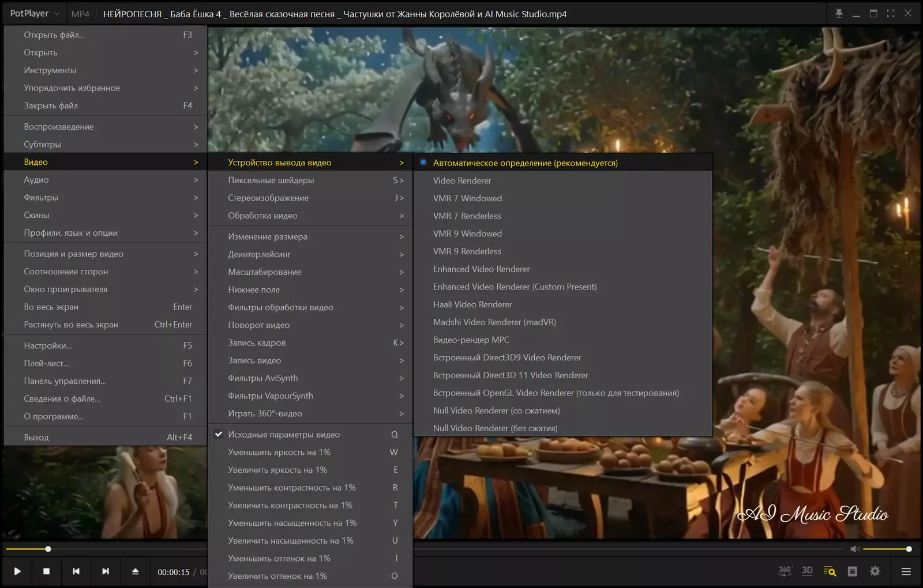Click Уменьшить контрастность на 1%
The image size is (923, 588).
click(x=310, y=487)
